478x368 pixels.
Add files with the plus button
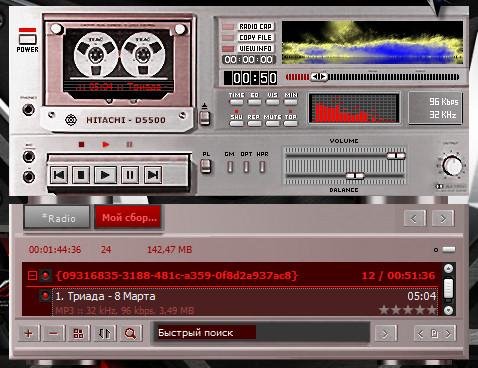(x=29, y=333)
